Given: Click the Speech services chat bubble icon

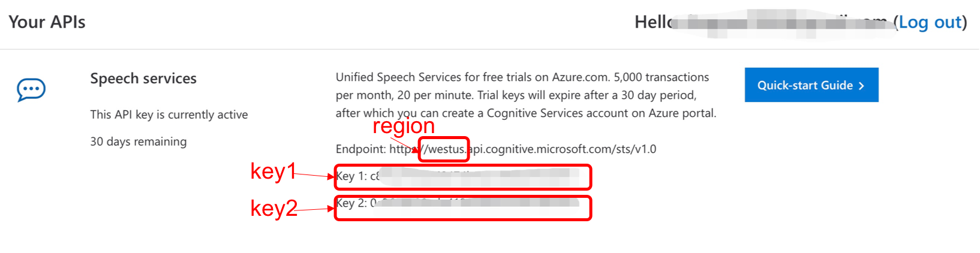Looking at the screenshot, I should click(31, 90).
